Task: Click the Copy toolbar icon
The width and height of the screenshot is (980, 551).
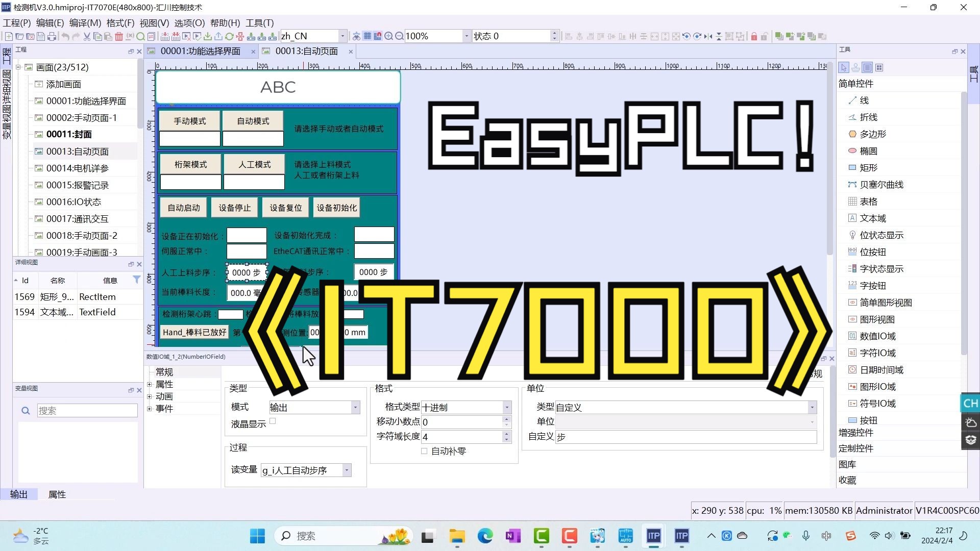Action: click(x=97, y=36)
